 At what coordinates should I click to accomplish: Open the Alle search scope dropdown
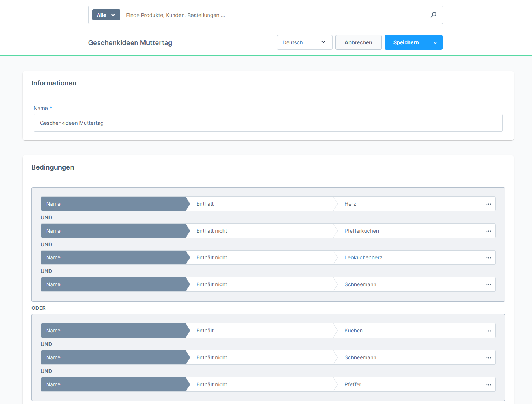pyautogui.click(x=106, y=15)
